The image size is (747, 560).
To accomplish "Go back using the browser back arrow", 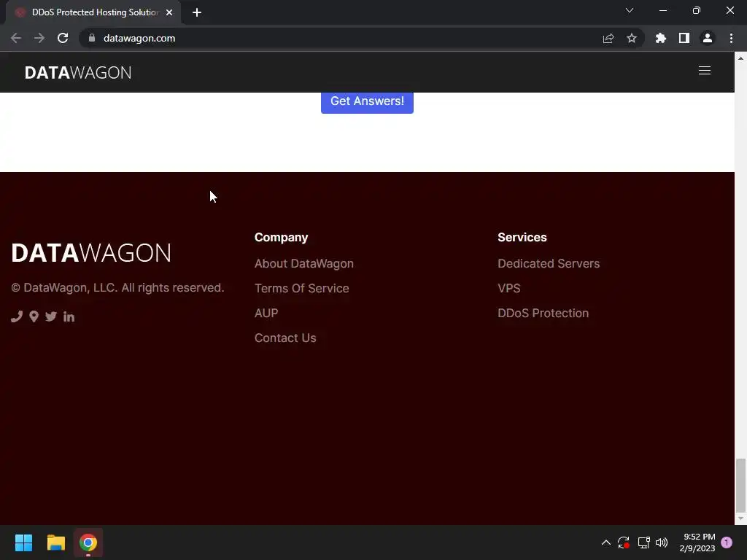I will click(x=16, y=38).
